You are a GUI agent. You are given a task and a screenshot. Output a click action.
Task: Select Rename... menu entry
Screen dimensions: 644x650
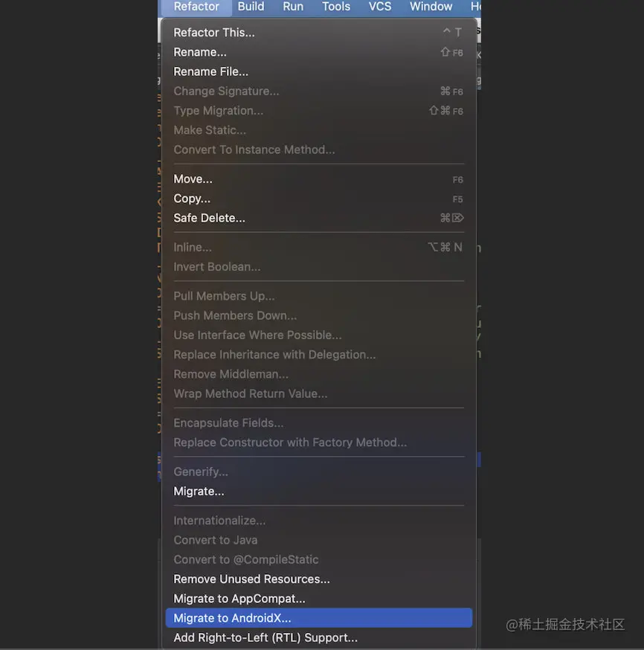coord(319,52)
